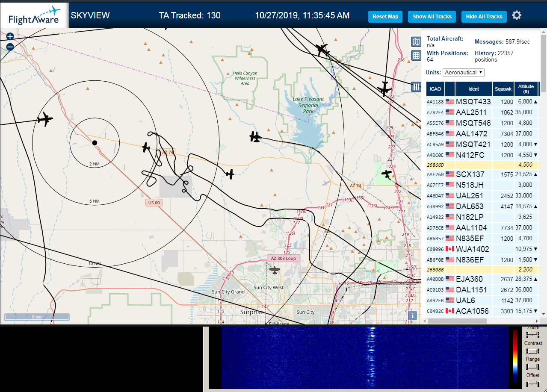Zoom in the map with plus icon
This screenshot has height=392, width=547.
[x=10, y=37]
